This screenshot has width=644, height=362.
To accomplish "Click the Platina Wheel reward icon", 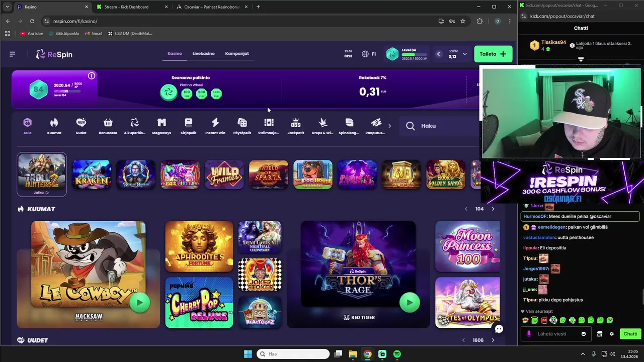I will click(169, 93).
